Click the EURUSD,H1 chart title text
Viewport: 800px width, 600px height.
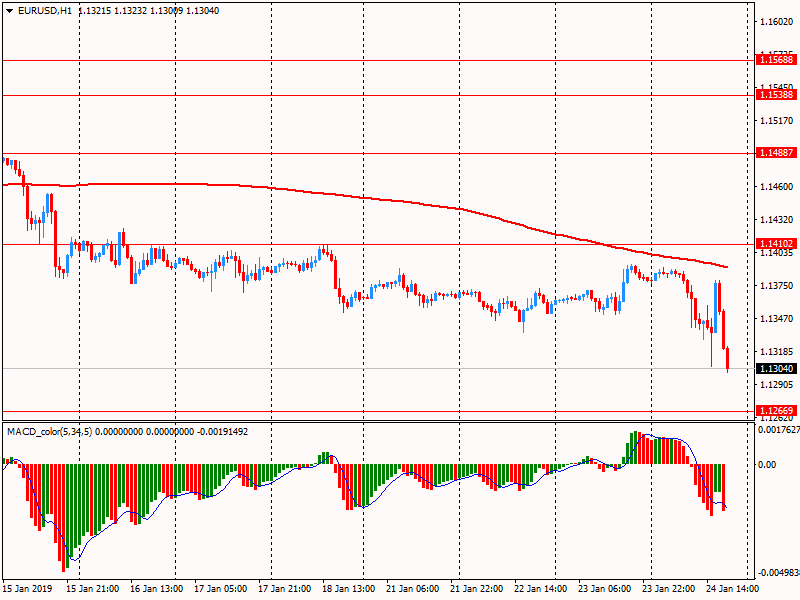(44, 11)
